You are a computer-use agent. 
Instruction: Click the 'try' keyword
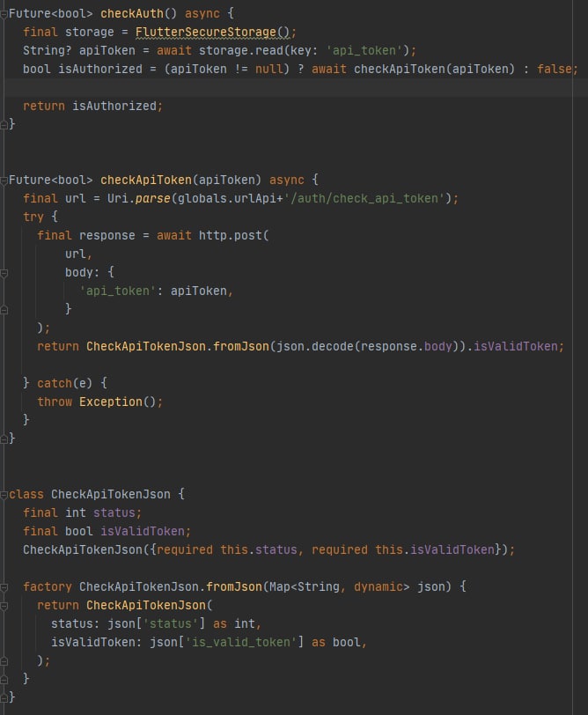(33, 217)
